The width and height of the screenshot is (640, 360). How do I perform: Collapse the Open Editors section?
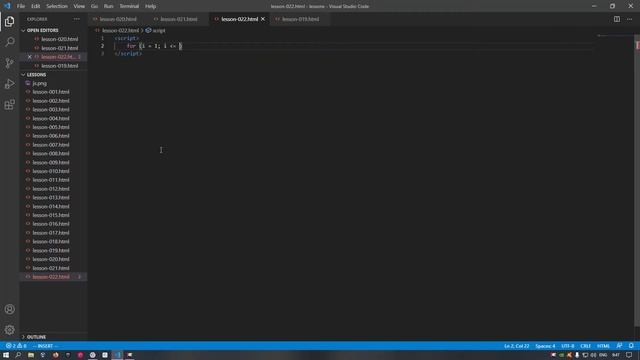pos(42,30)
